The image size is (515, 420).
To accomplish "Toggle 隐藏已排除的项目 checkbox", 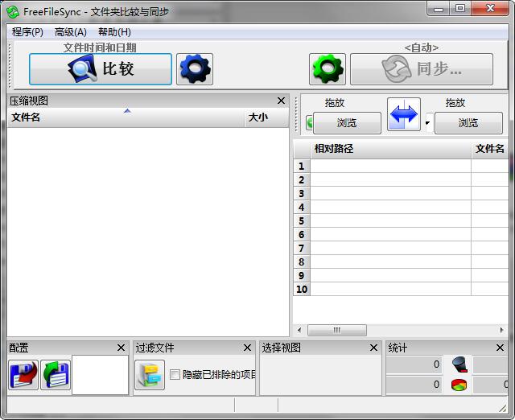I will coord(175,374).
